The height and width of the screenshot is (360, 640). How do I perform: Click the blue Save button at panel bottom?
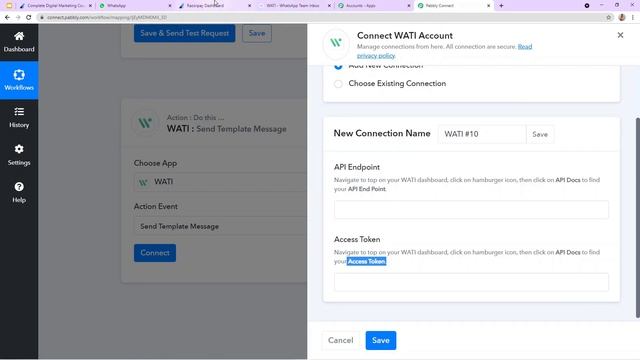coord(380,340)
